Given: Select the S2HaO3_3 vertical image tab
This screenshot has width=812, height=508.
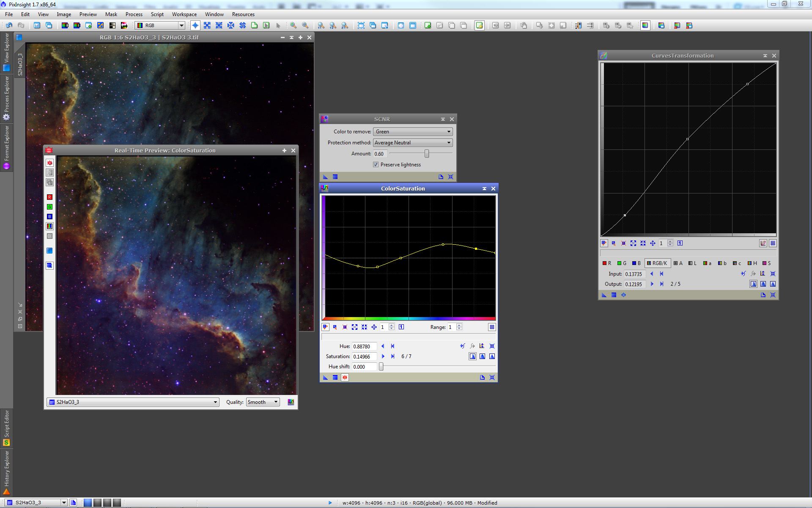Looking at the screenshot, I should click(20, 64).
